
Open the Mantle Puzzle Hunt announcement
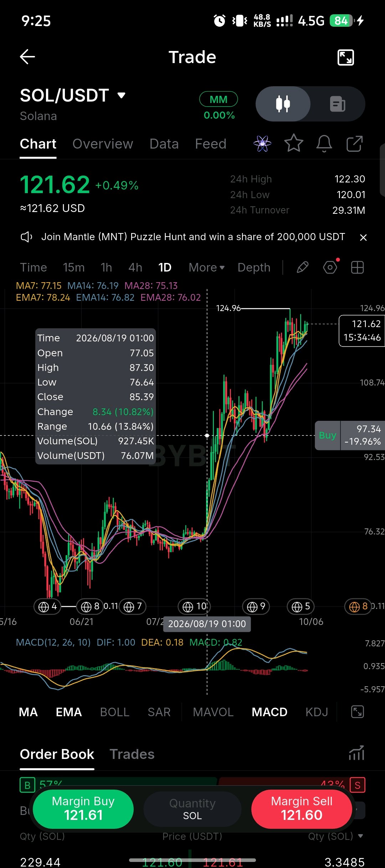point(193,237)
